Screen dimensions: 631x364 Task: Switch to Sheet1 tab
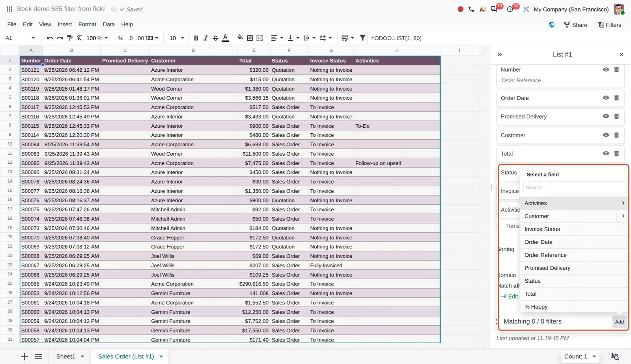click(x=65, y=357)
